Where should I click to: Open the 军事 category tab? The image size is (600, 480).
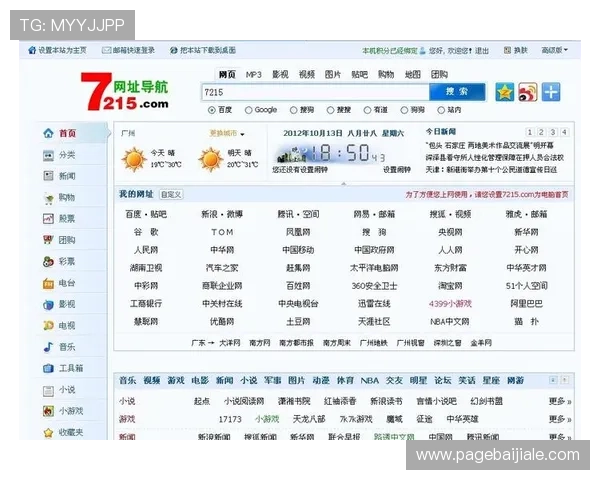tap(272, 380)
